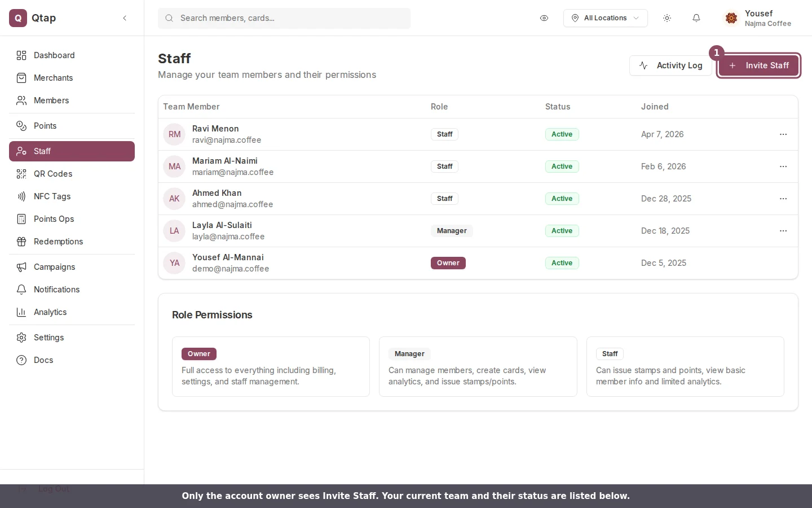Click the email demo@najma.coffee

point(231,269)
